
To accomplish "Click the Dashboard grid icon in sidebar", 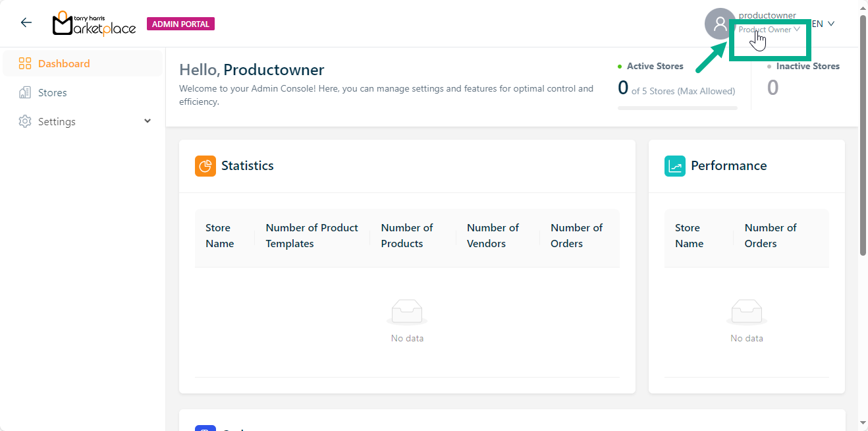I will coord(25,64).
